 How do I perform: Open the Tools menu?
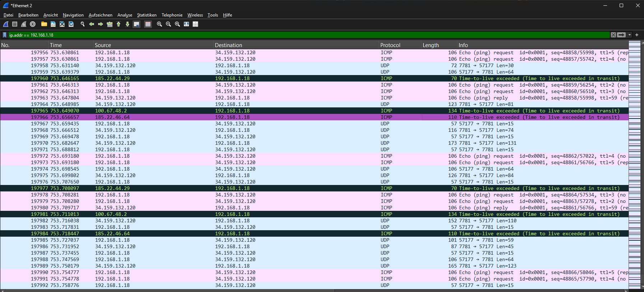point(213,15)
